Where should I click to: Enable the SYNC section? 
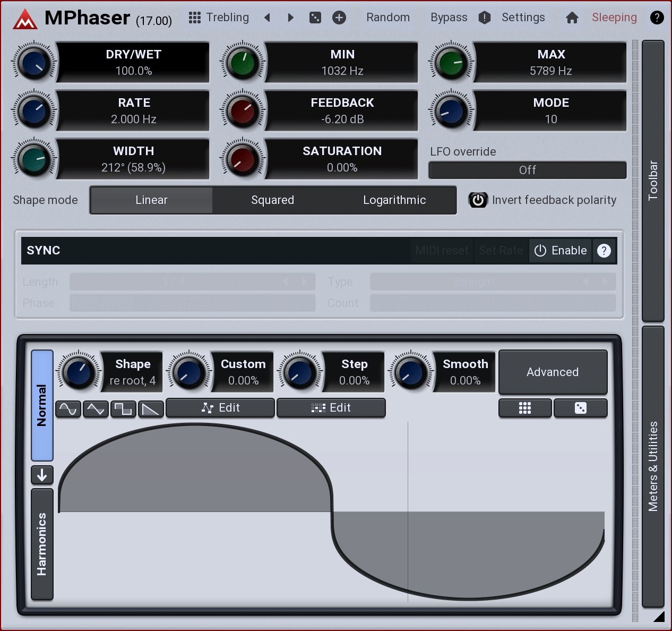[561, 251]
